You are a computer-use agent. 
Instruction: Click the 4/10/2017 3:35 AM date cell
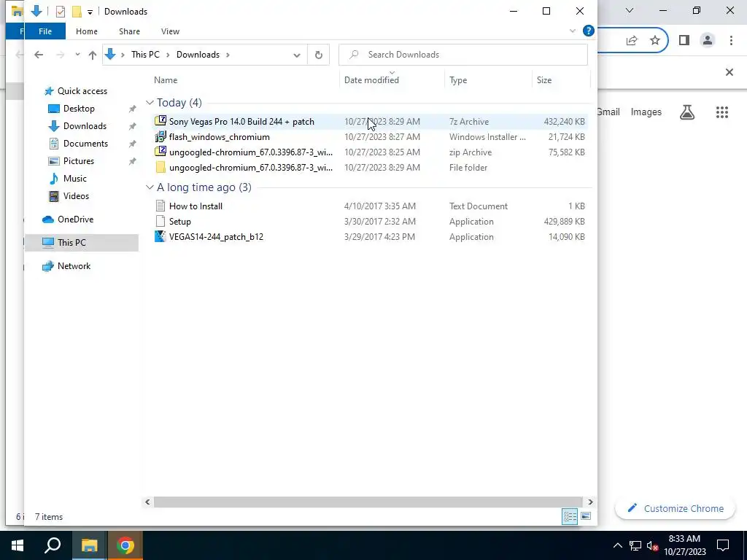tap(379, 206)
